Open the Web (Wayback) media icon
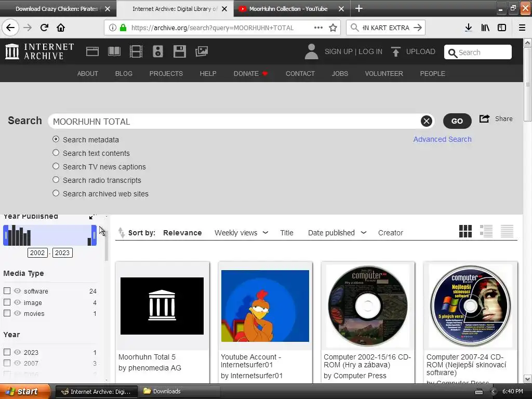 pos(92,51)
